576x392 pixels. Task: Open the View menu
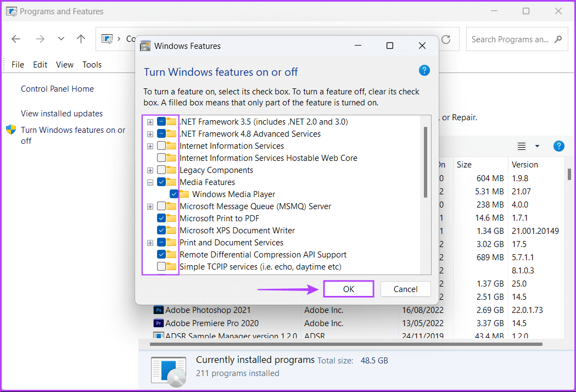(x=65, y=65)
